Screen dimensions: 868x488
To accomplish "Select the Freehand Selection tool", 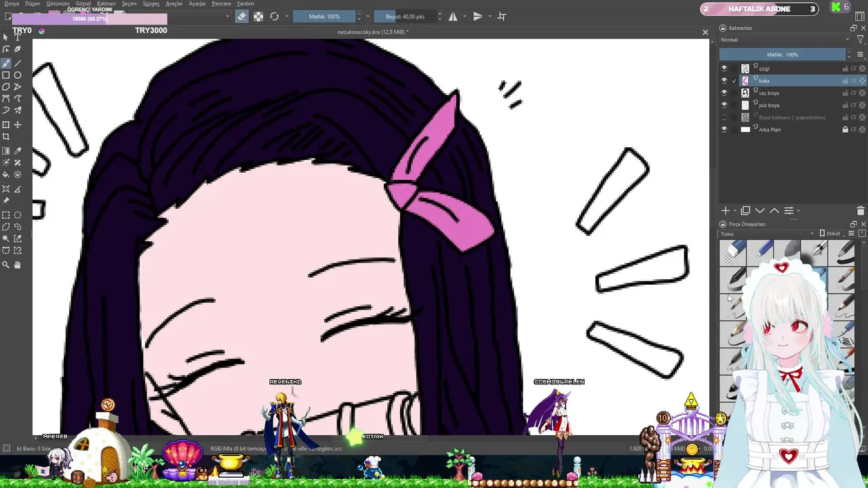I will (x=18, y=227).
